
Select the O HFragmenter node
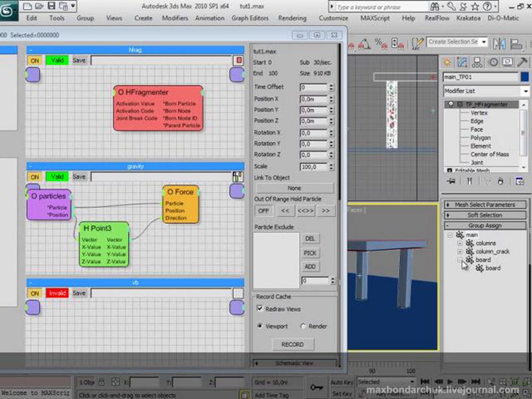158,108
